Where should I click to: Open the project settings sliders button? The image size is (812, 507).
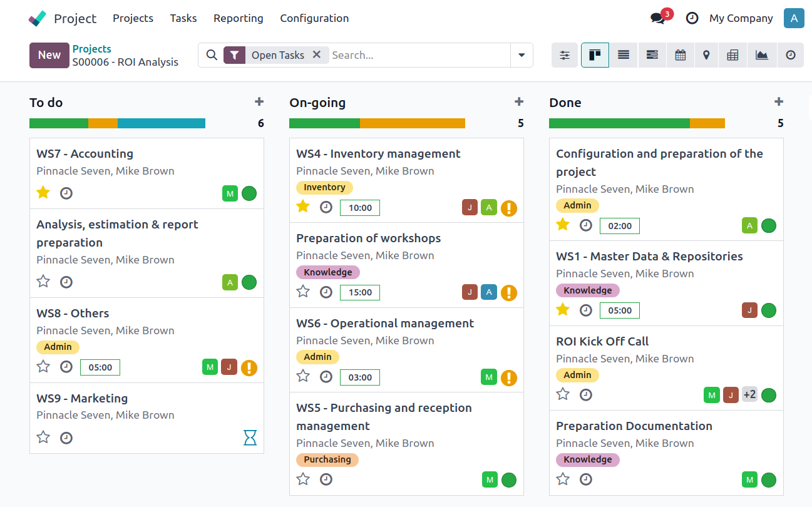point(565,55)
